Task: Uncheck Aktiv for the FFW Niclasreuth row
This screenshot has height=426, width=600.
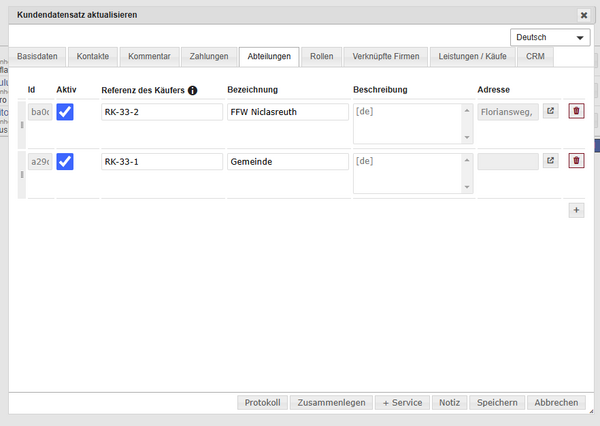Action: 65,112
